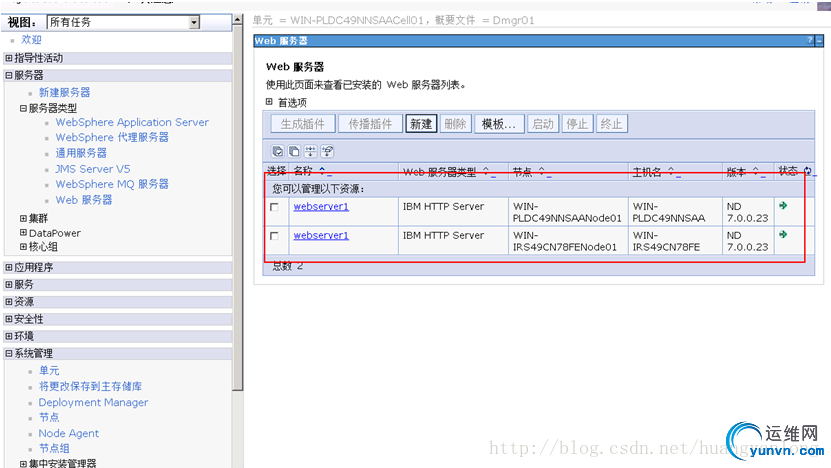
Task: Click the navigation pane scrollbar thumb
Action: click(238, 208)
